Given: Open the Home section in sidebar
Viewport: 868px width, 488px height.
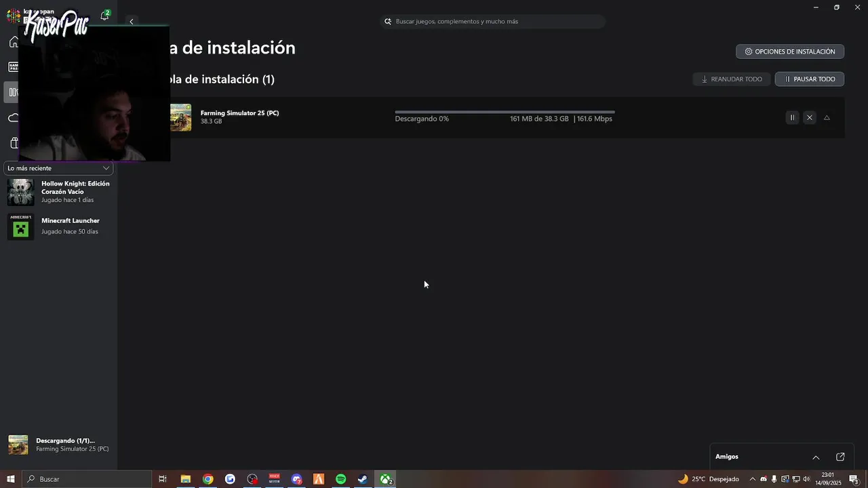Looking at the screenshot, I should click(14, 42).
